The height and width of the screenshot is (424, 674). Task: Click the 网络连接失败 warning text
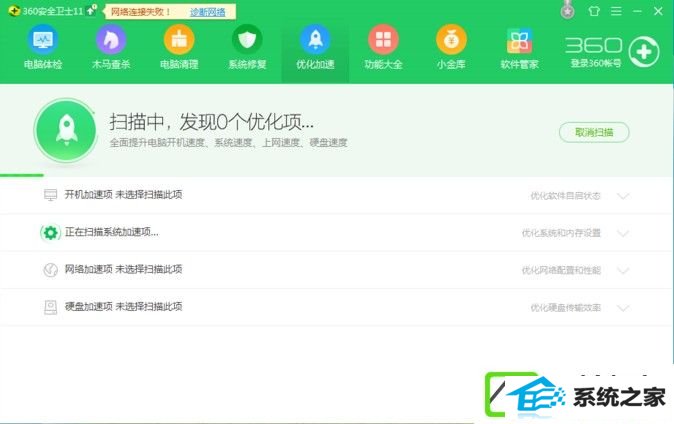(141, 12)
